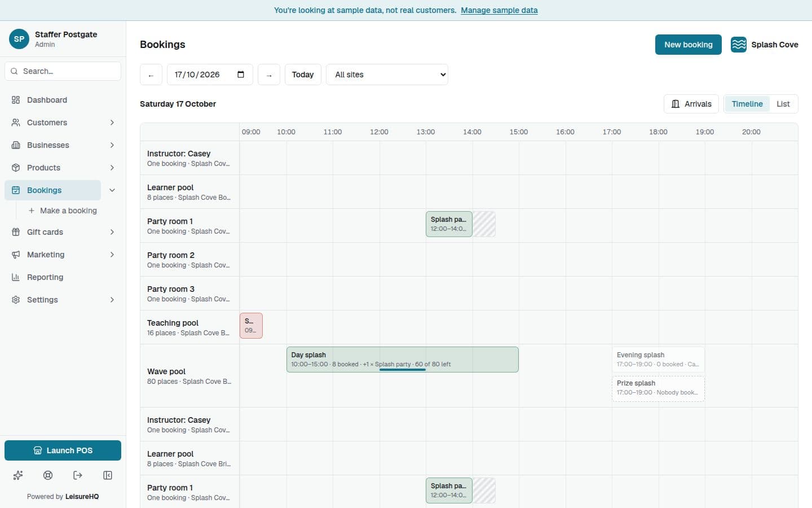
Task: Switch to Timeline view
Action: [x=747, y=104]
